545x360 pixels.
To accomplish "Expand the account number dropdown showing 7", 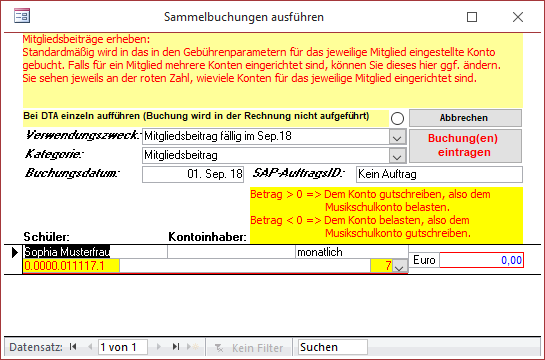I will point(400,267).
